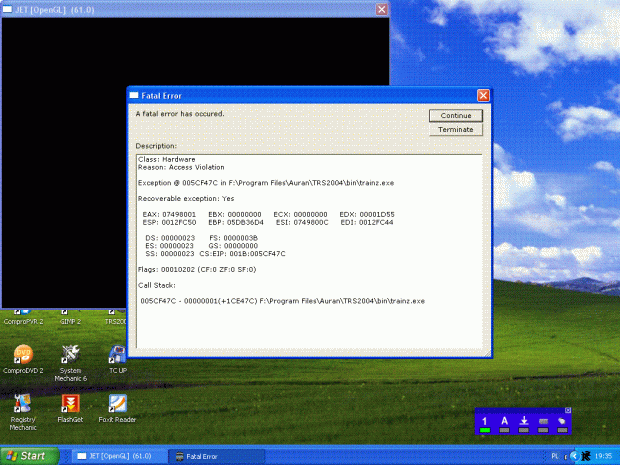Click the black tray icon beside the clock

pos(586,456)
